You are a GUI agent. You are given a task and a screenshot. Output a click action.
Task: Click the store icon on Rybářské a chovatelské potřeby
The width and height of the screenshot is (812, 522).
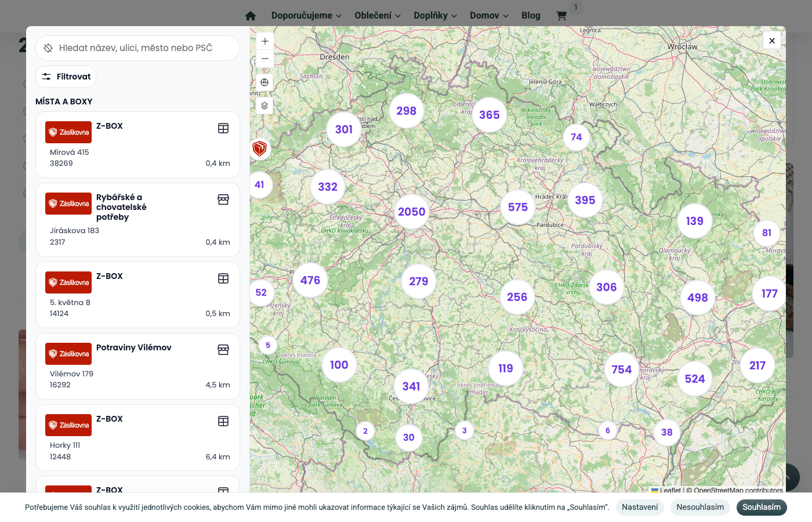tap(223, 200)
